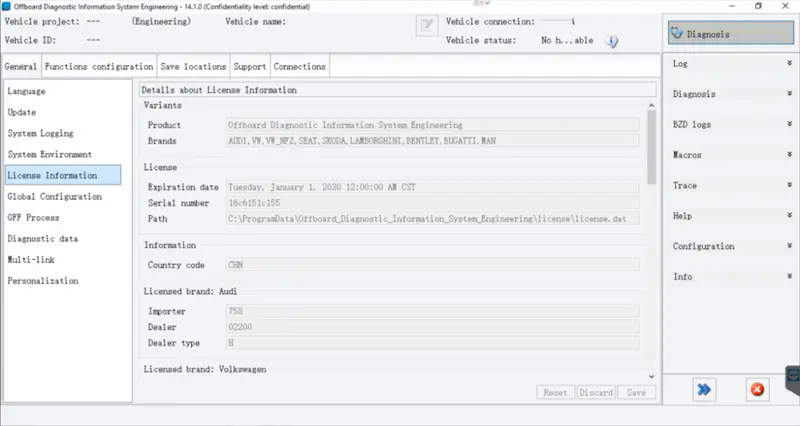Expand the Log section

click(x=731, y=63)
